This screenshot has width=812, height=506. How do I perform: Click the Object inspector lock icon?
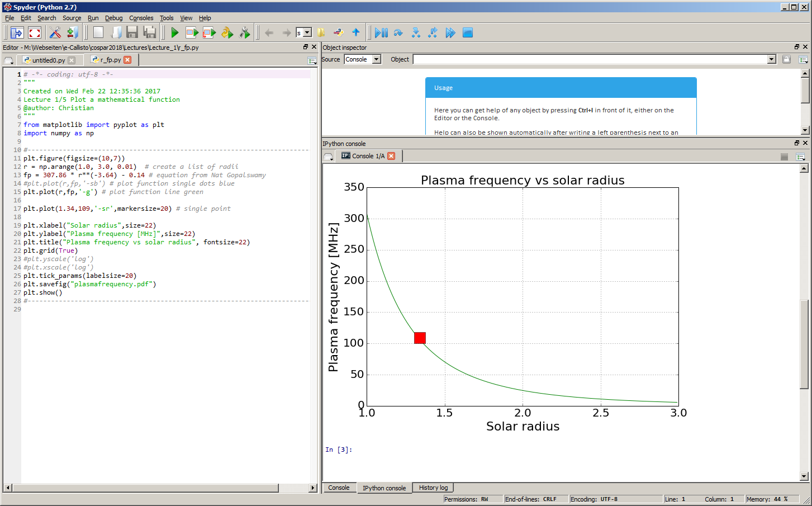pos(786,59)
